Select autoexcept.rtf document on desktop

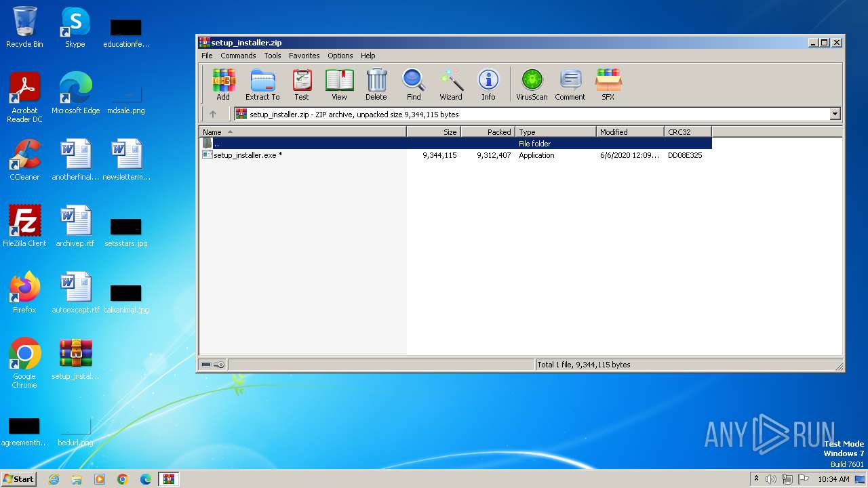[x=75, y=293]
